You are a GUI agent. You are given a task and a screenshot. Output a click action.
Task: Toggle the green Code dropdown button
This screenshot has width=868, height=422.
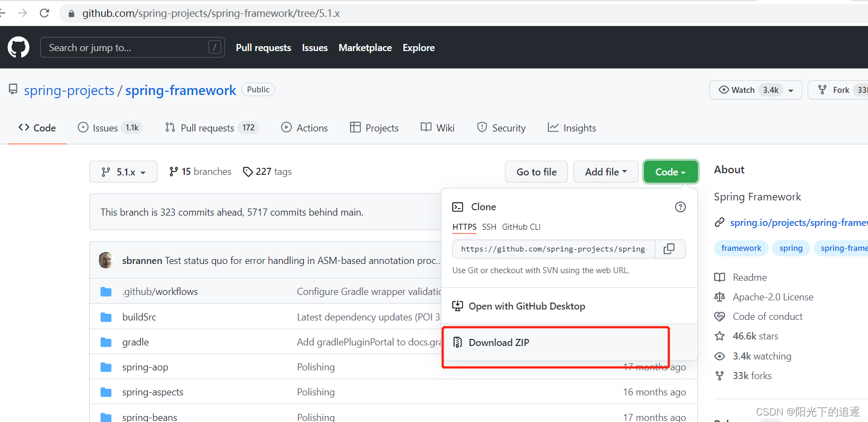pos(671,172)
